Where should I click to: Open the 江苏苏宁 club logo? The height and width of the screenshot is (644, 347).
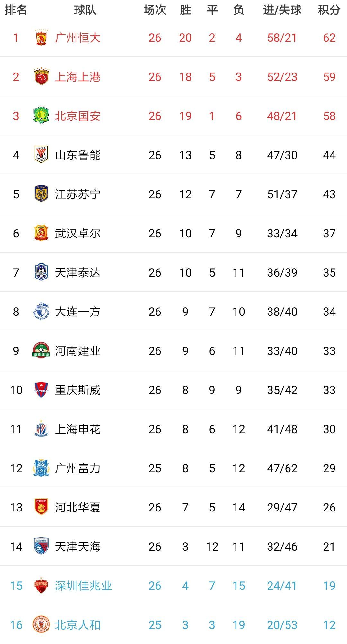click(41, 194)
